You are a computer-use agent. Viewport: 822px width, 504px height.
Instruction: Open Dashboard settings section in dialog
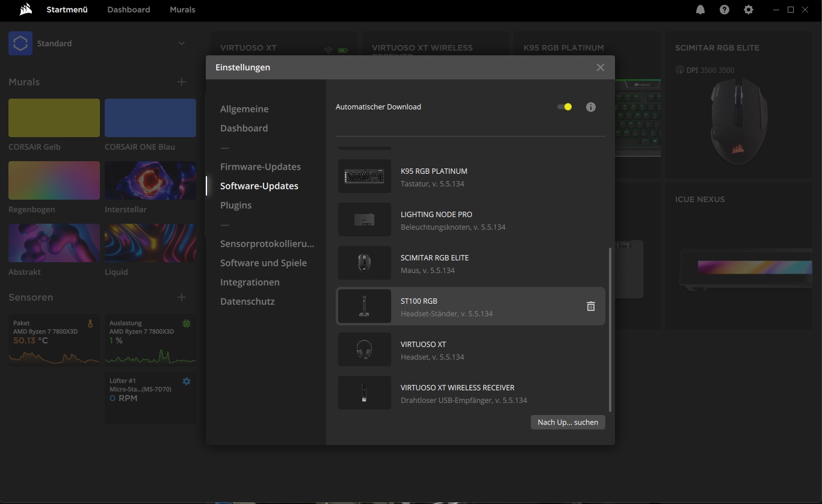244,128
